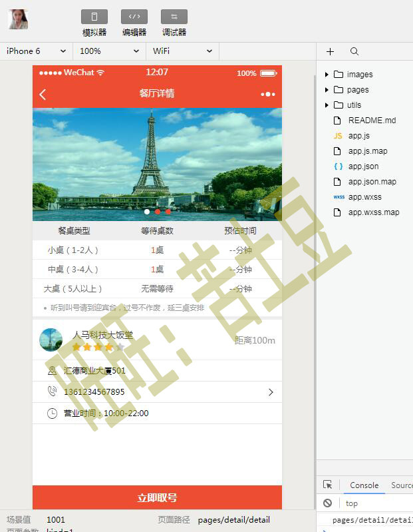Viewport: 413px width, 532px height.
Task: Click the 小桌（1-2人）row
Action: coord(157,250)
